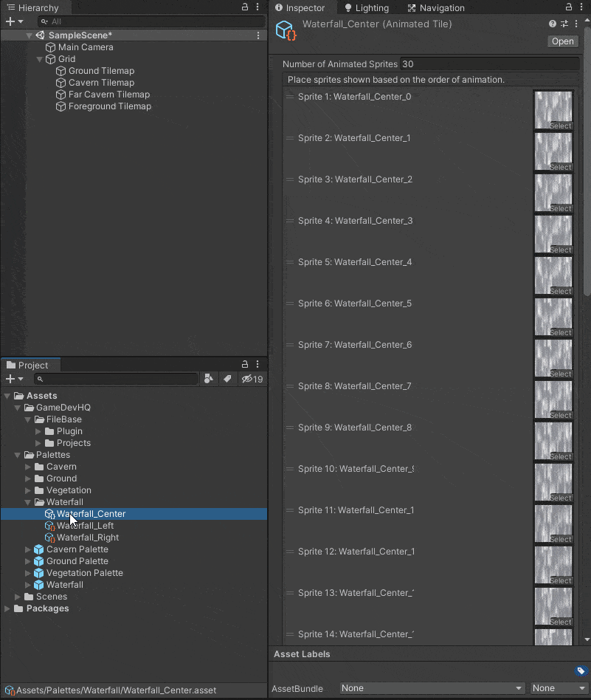Open the Hierarchy panel options menu
The height and width of the screenshot is (700, 591).
(x=258, y=7)
